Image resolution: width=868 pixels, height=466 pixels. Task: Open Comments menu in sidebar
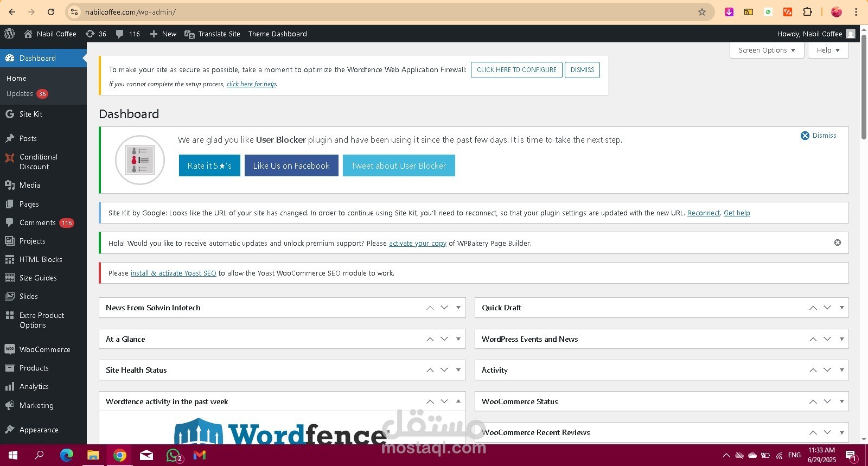pos(43,222)
